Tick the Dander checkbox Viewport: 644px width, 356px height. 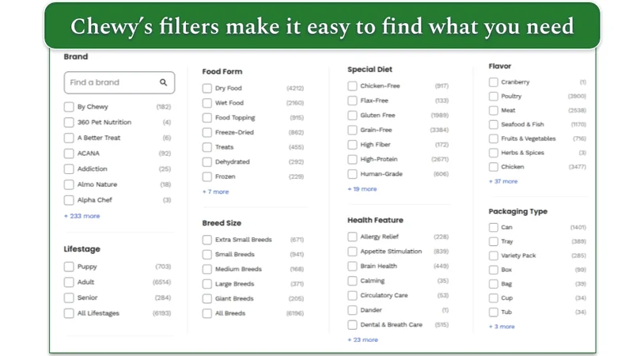pos(352,310)
